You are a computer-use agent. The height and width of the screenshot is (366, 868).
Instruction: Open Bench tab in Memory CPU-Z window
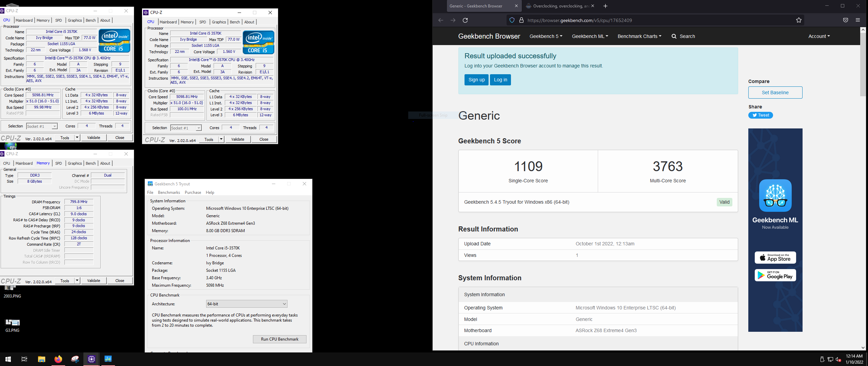91,163
